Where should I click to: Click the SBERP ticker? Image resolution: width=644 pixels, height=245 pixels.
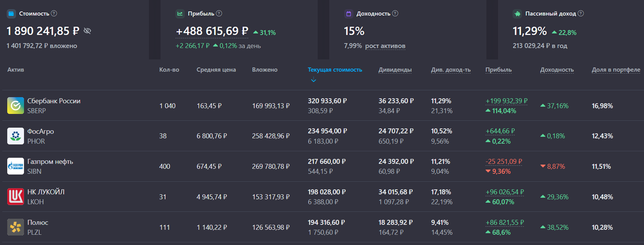(37, 111)
